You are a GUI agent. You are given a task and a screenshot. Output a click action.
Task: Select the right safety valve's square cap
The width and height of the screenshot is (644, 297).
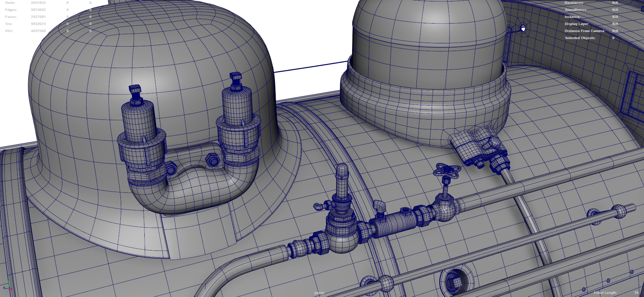point(236,76)
